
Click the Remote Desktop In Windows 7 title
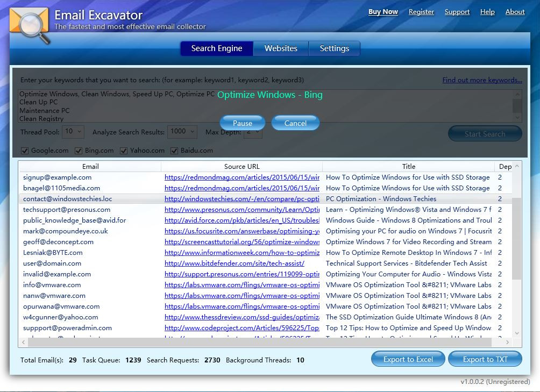click(408, 253)
